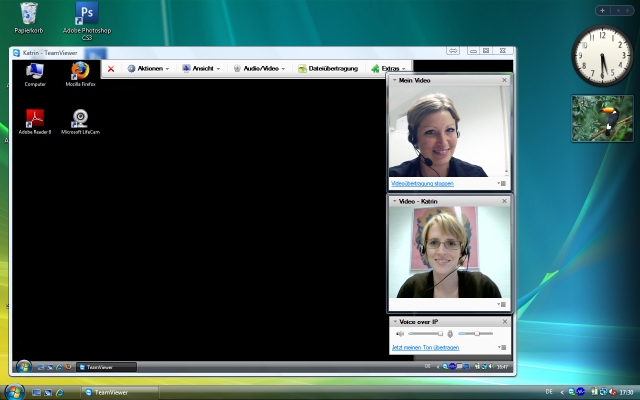The height and width of the screenshot is (400, 640).
Task: Click local show desktop quick launch icon
Action: pos(36,393)
